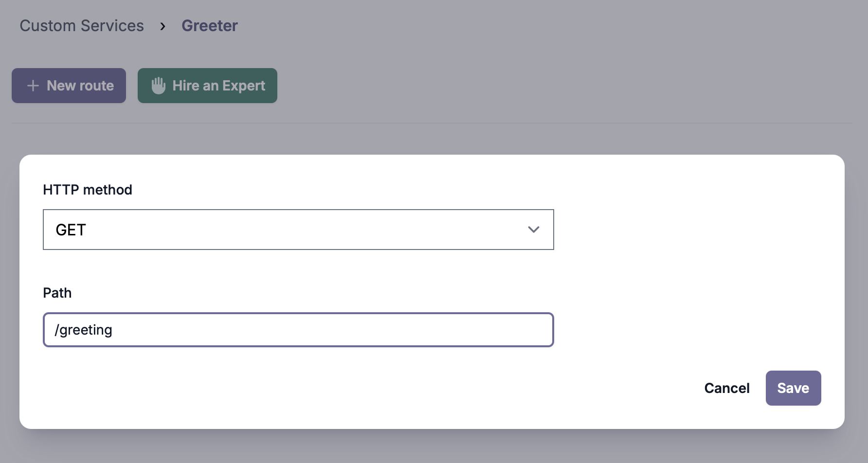
Task: Navigate to Custom Services breadcrumb
Action: pyautogui.click(x=81, y=25)
